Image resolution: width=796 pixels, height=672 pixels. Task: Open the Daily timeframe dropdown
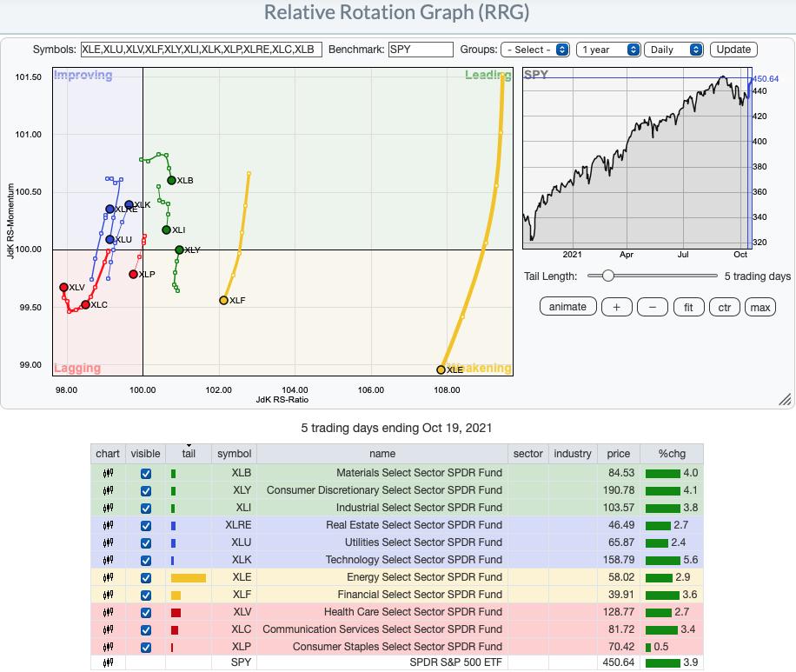coord(673,50)
